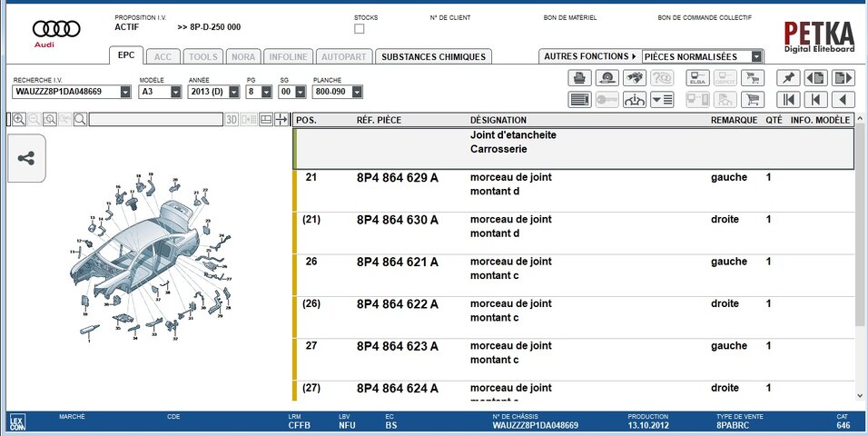This screenshot has height=436, width=868.
Task: Click the zoom-to-region magnifier icon
Action: pyautogui.click(x=50, y=119)
